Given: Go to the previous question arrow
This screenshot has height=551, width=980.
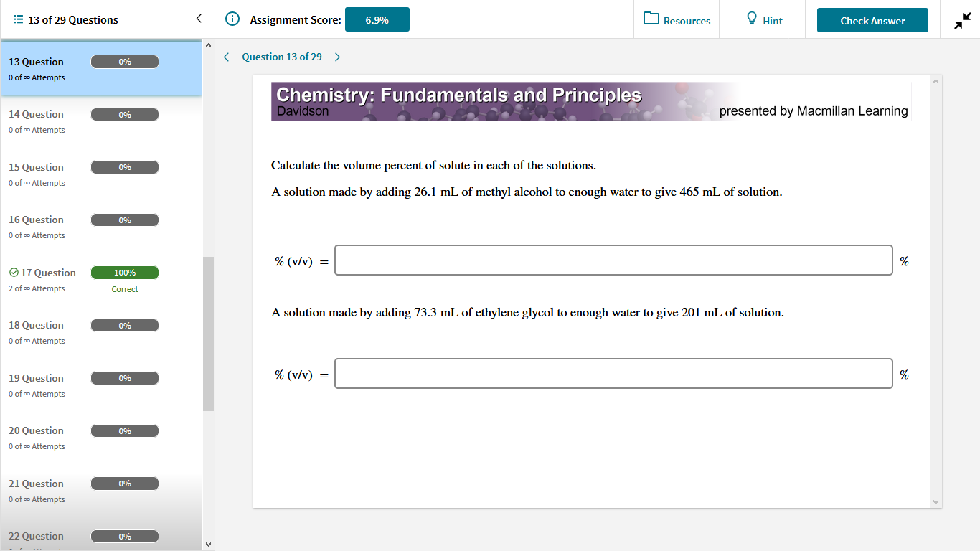Looking at the screenshot, I should pyautogui.click(x=226, y=57).
